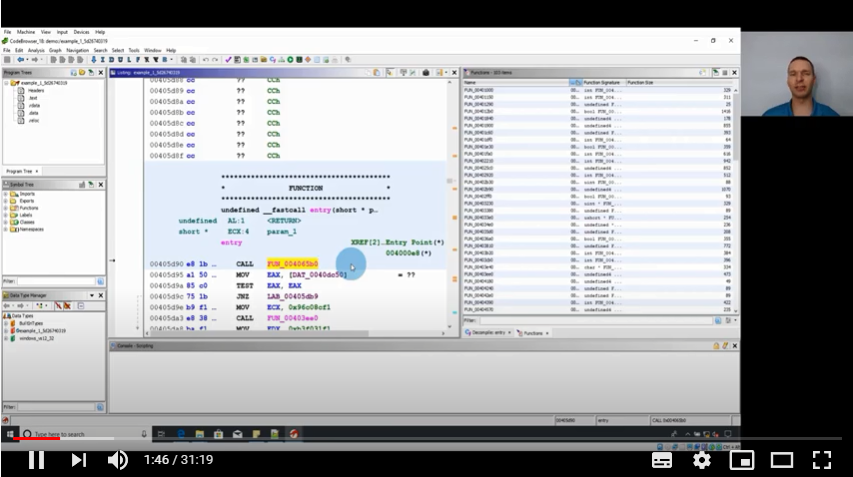Click the 'I' next instruction toolbar icon

tap(102, 60)
